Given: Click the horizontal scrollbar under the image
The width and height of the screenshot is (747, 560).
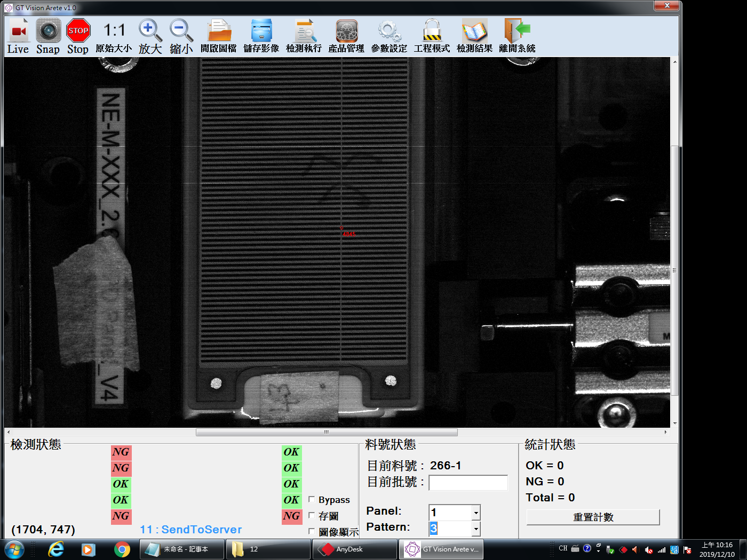Looking at the screenshot, I should [326, 432].
